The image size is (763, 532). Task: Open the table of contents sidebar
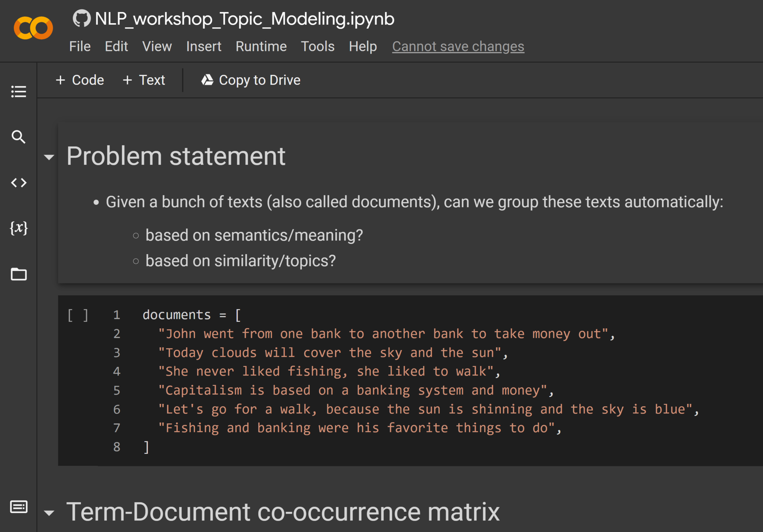(x=19, y=91)
